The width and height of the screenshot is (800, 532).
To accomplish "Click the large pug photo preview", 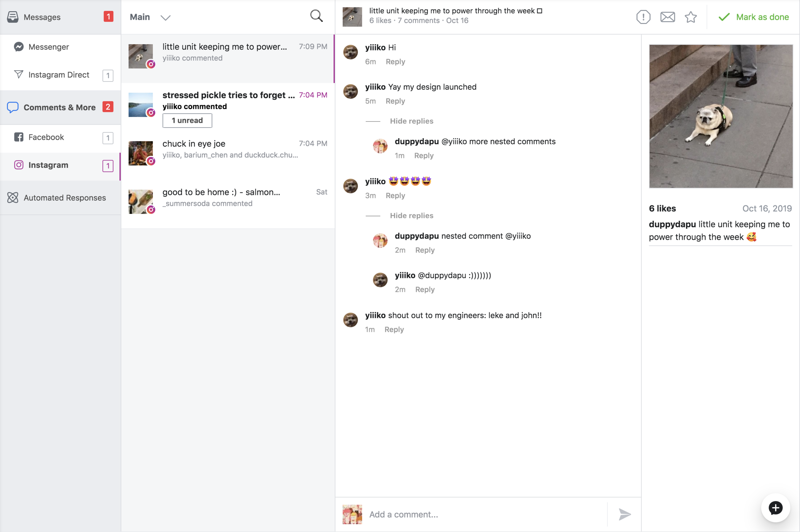I will pyautogui.click(x=721, y=116).
